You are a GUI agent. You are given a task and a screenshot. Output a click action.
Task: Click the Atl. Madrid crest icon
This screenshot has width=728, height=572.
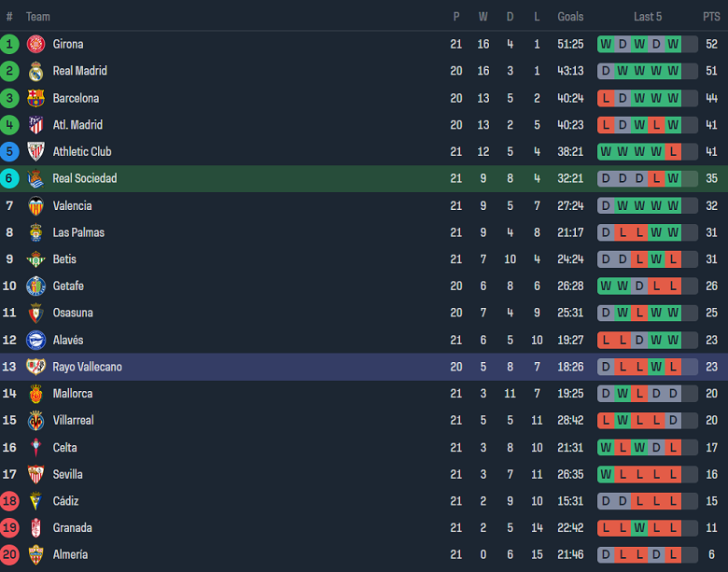pos(35,125)
